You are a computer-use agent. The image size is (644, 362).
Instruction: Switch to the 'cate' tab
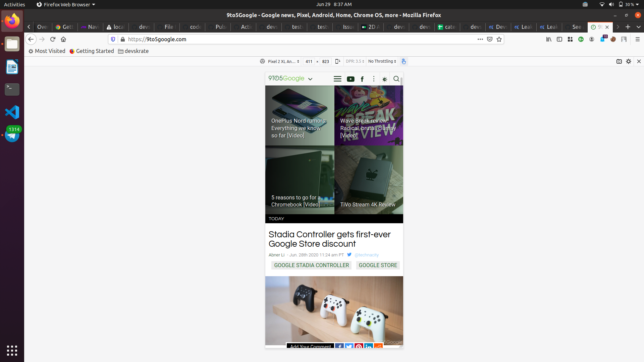[447, 27]
